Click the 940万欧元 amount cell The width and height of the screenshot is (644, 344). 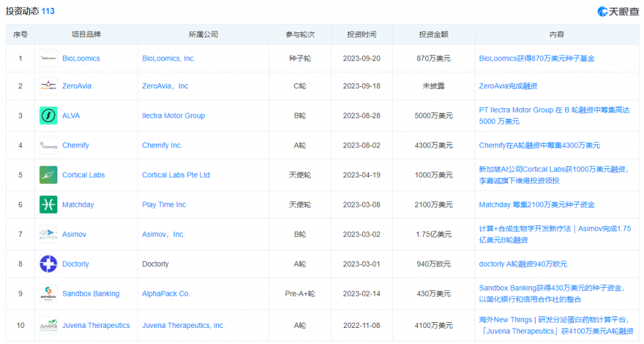433,264
